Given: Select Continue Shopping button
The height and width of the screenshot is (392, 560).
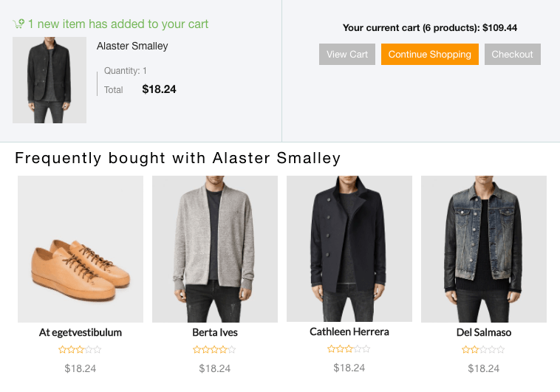Looking at the screenshot, I should (430, 55).
